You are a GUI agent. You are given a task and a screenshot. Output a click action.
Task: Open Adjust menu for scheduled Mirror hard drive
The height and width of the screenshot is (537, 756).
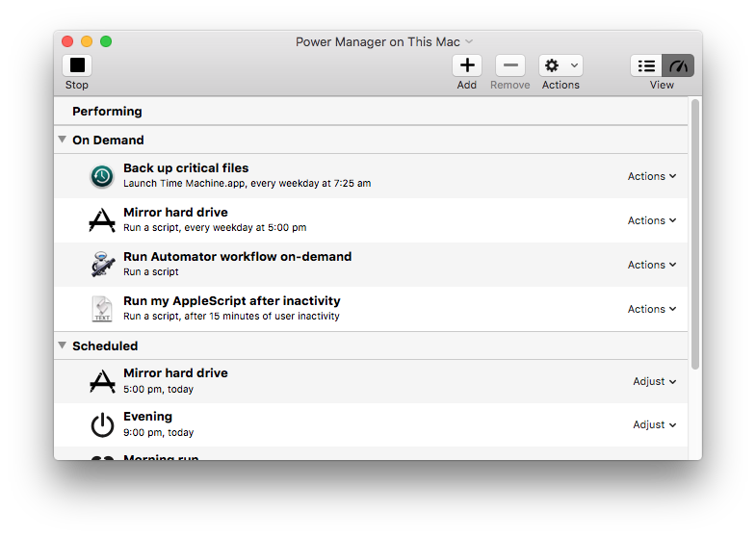point(654,381)
